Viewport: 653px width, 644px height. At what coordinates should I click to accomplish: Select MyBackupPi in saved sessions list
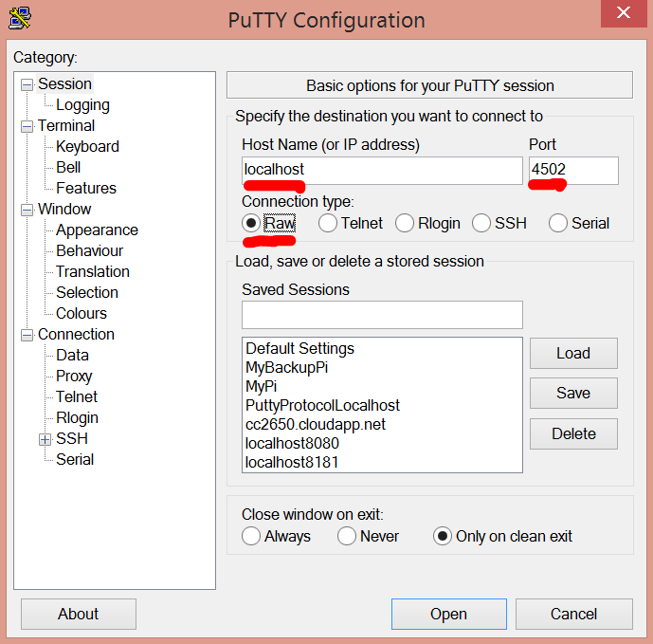[286, 368]
